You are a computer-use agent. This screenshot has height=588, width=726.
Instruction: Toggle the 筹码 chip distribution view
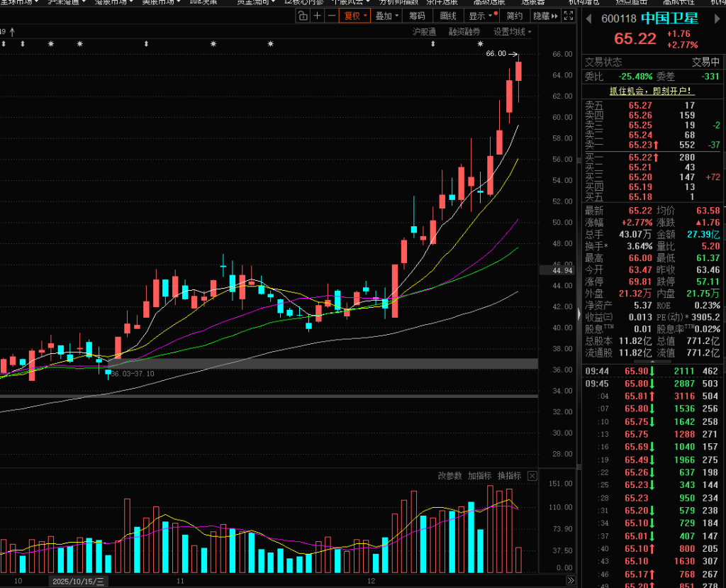pyautogui.click(x=418, y=16)
